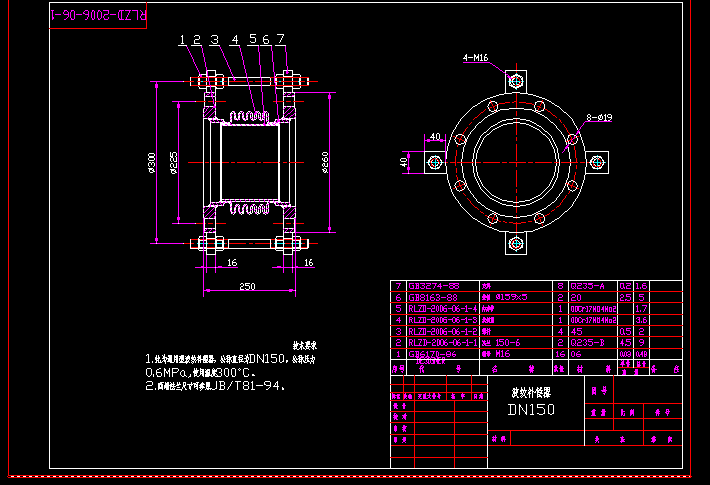Select the bottom lug bolt hole
710x485 pixels.
516,243
